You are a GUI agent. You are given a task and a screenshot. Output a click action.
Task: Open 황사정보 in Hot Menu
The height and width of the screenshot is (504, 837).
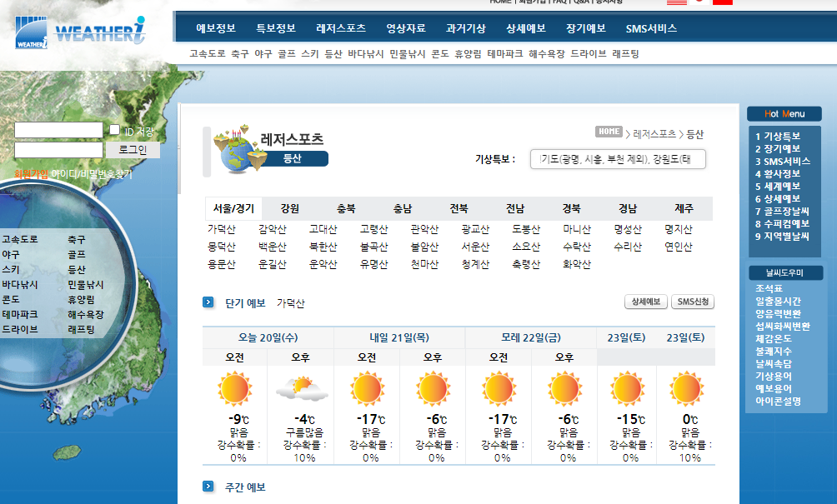point(778,174)
